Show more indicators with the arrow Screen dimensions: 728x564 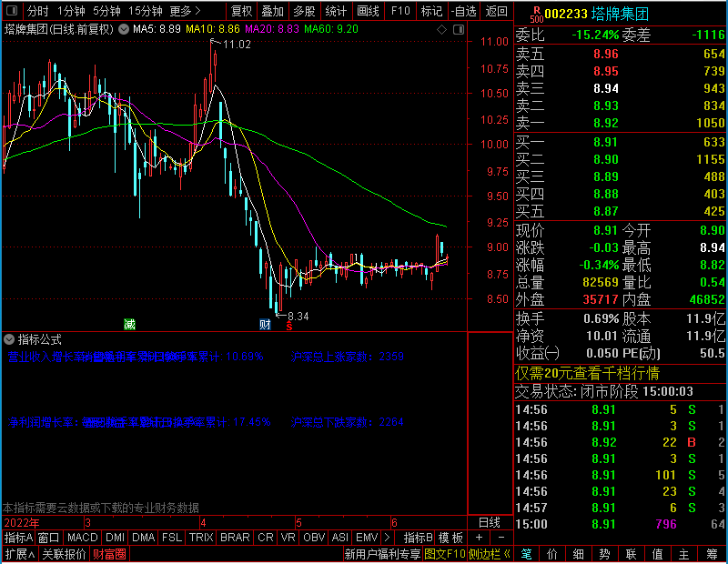pyautogui.click(x=388, y=538)
